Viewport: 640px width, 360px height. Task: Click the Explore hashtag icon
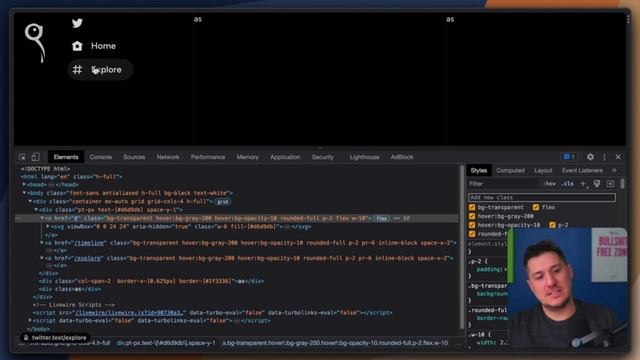77,69
